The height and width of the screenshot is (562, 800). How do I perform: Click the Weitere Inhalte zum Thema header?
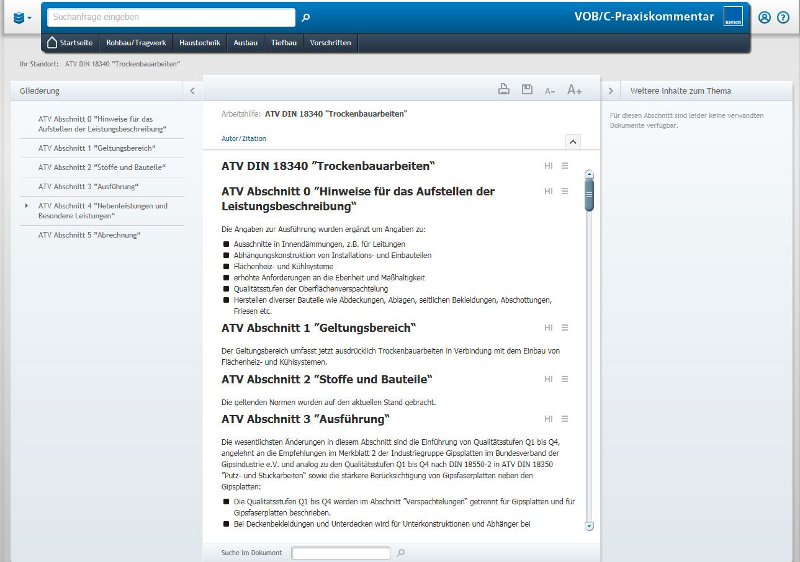pyautogui.click(x=680, y=91)
